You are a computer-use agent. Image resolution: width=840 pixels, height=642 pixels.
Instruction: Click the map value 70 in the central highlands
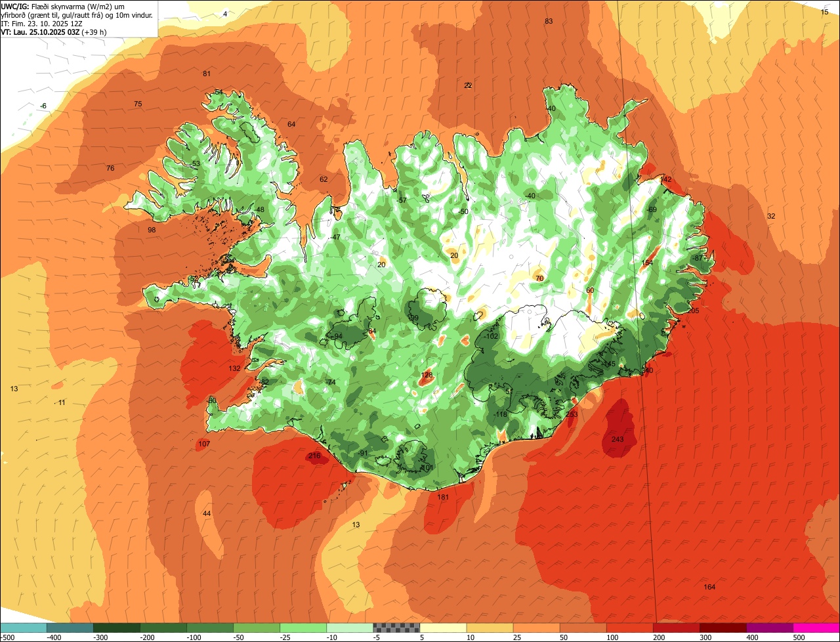(539, 278)
